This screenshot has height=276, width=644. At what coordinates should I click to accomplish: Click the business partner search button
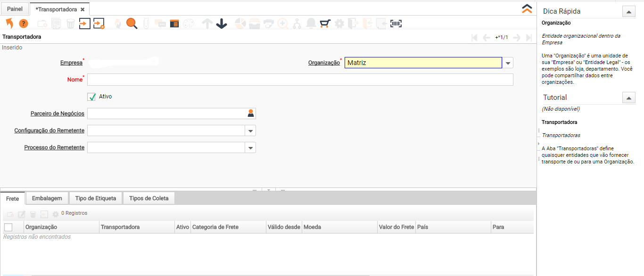point(251,114)
